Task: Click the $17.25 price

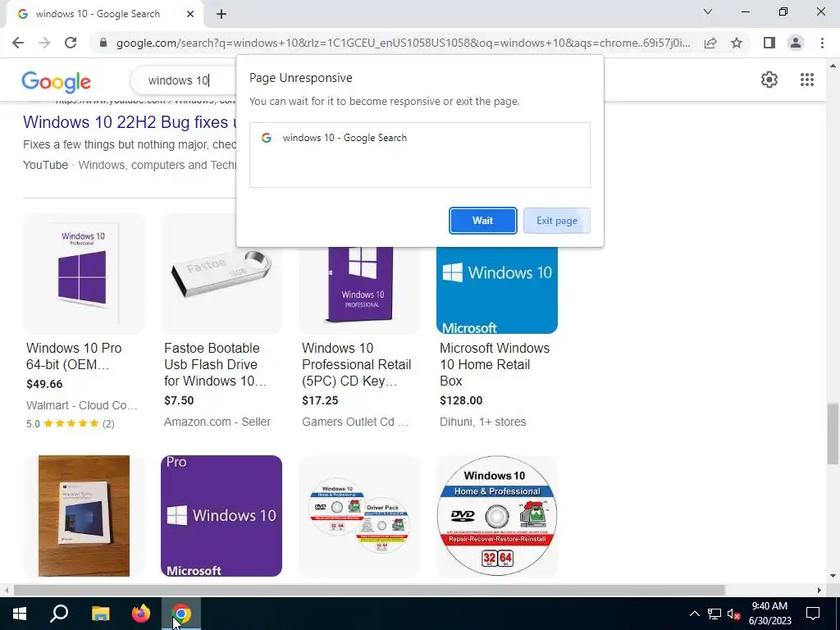Action: (x=320, y=400)
